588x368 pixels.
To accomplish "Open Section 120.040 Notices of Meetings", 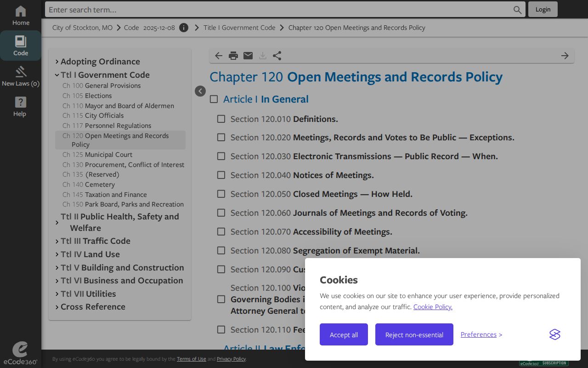I will point(302,175).
